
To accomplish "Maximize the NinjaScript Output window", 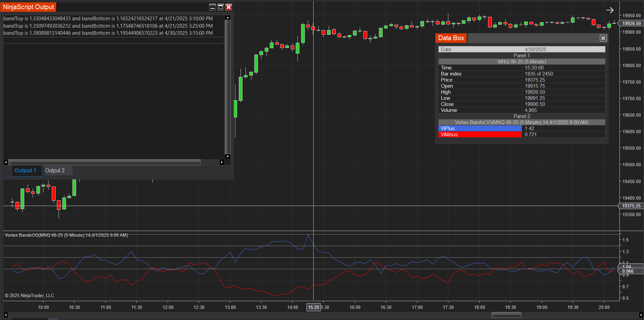I will pos(221,7).
